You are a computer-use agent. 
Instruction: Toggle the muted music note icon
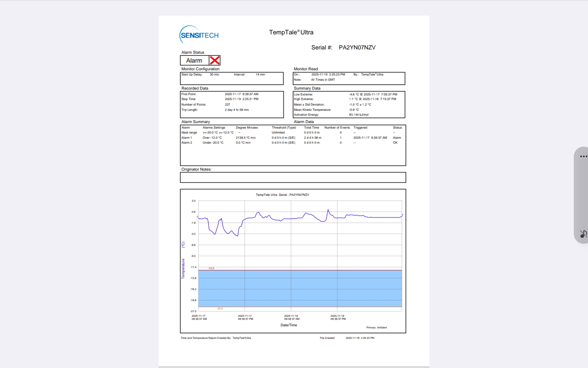pos(583,234)
